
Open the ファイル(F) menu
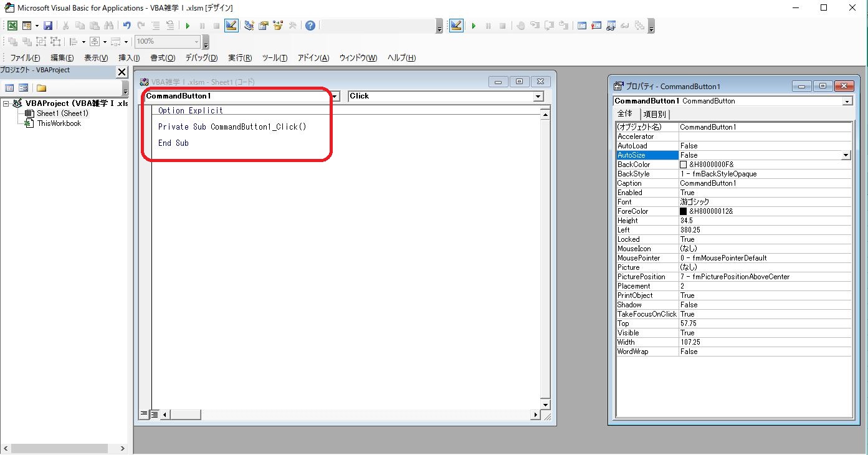(x=25, y=58)
